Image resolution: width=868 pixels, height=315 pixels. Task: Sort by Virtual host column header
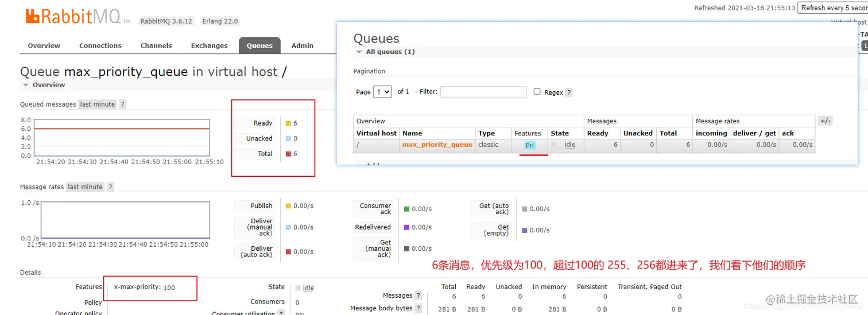(x=377, y=133)
